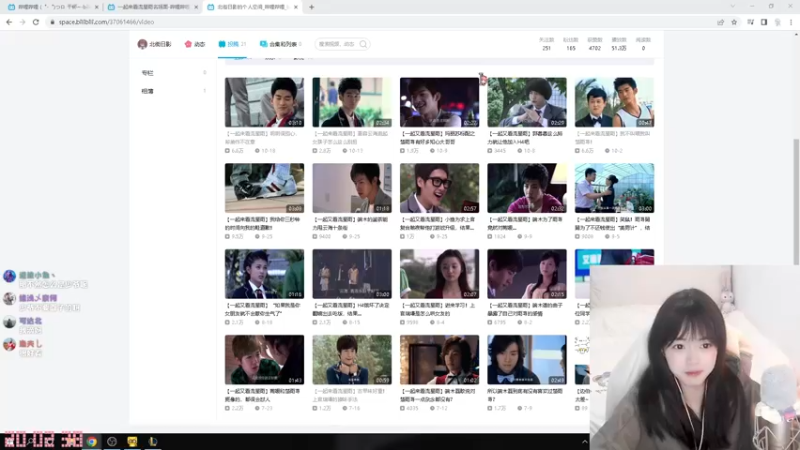Viewport: 800px width, 450px height.
Task: Click the browser forward arrow
Action: click(22, 22)
